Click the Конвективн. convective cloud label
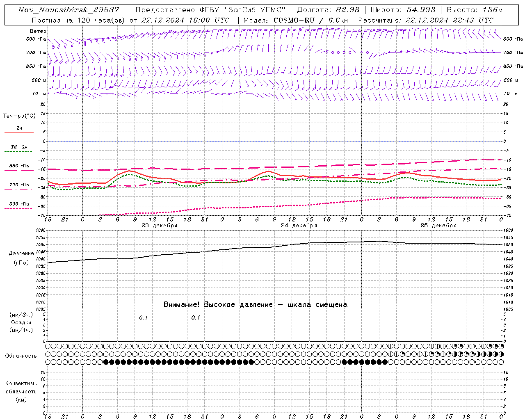This screenshot has width=525, height=420. pos(21,383)
